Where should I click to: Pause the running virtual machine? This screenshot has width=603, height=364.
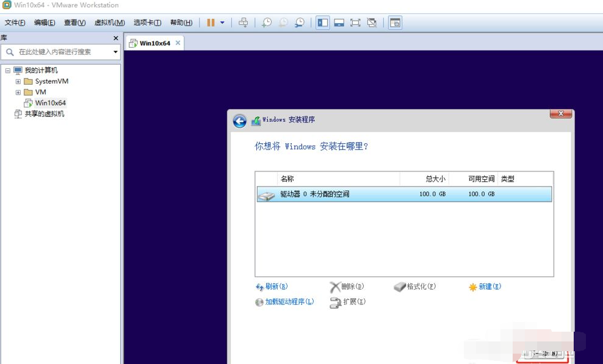[x=209, y=22]
